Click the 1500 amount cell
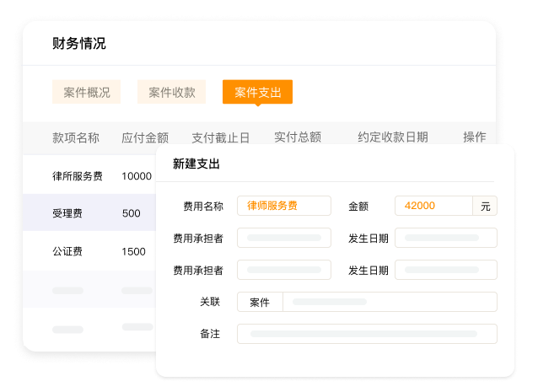 pos(134,251)
